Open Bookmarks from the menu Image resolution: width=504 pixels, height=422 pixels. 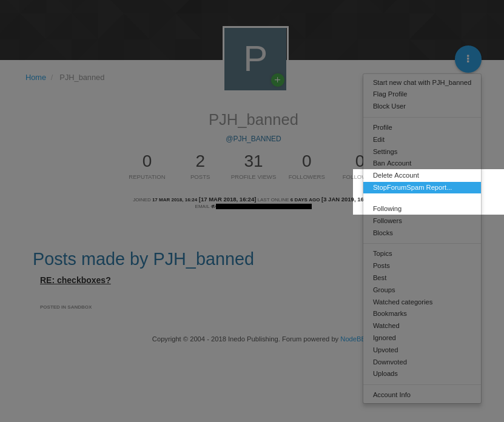click(x=422, y=313)
